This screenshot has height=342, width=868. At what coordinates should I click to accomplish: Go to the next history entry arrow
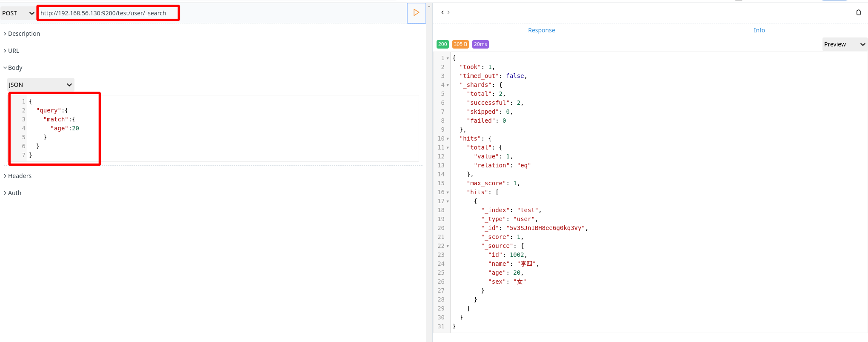[x=448, y=12]
